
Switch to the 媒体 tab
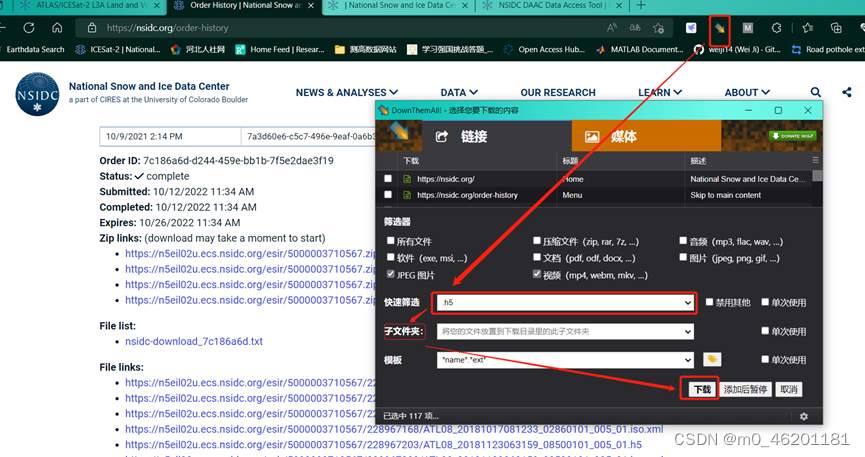pyautogui.click(x=646, y=136)
